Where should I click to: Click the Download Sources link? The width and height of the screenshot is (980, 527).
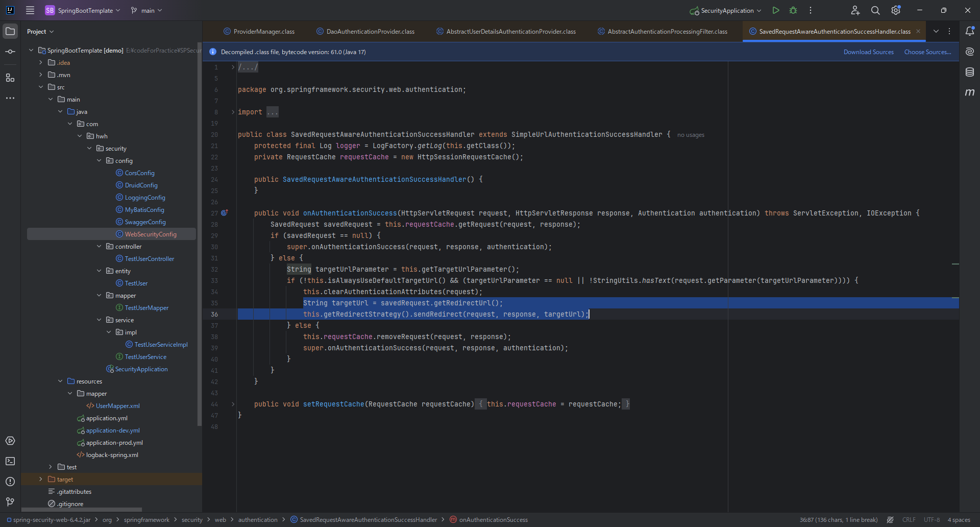(868, 52)
